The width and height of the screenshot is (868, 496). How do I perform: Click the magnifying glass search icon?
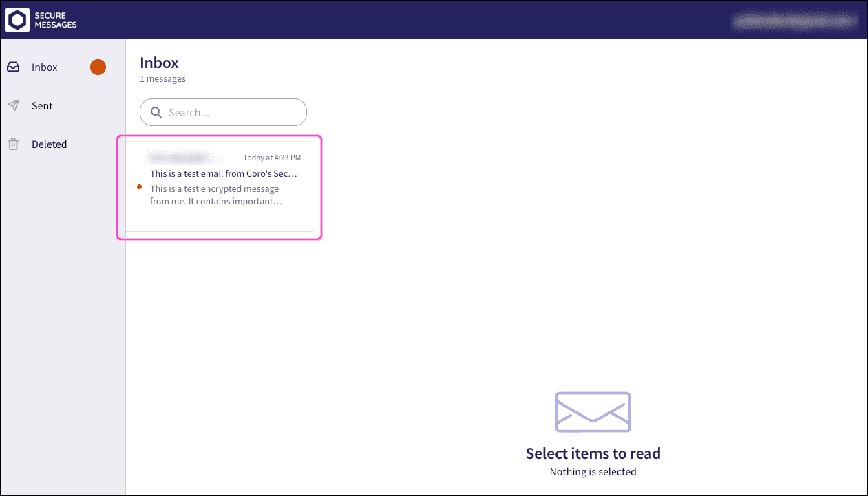tap(156, 111)
